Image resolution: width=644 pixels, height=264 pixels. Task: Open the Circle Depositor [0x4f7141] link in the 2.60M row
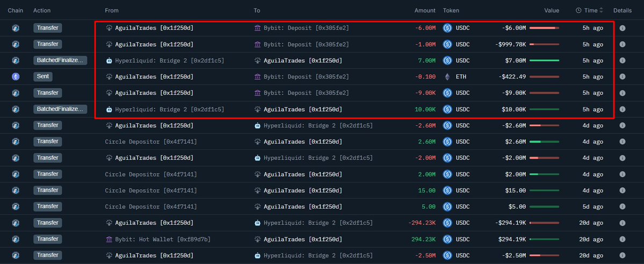click(x=151, y=141)
